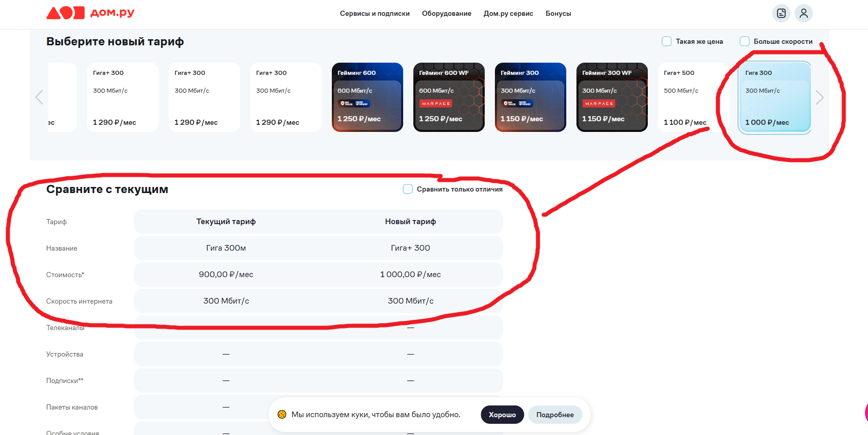Enable the Больше скорости checkbox
868x435 pixels.
tap(745, 41)
